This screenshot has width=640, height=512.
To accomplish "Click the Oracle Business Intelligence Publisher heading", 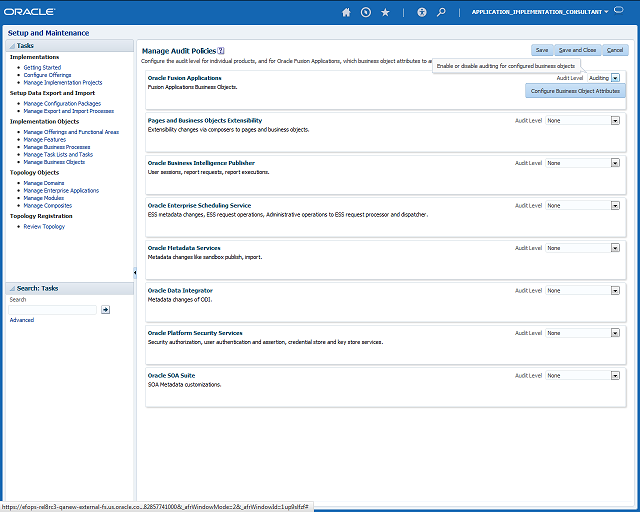I will point(201,163).
